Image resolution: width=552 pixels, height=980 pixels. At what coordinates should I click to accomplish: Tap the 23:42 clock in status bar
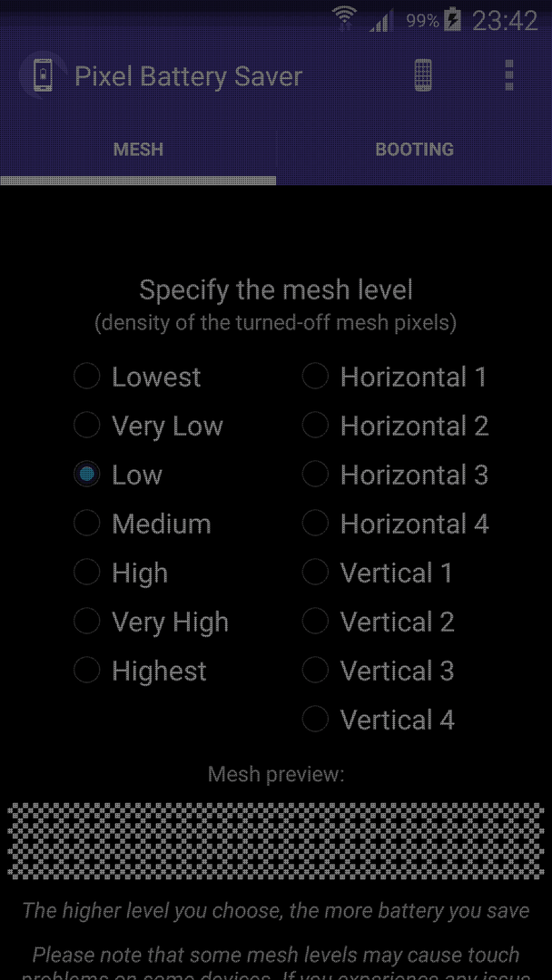[504, 21]
